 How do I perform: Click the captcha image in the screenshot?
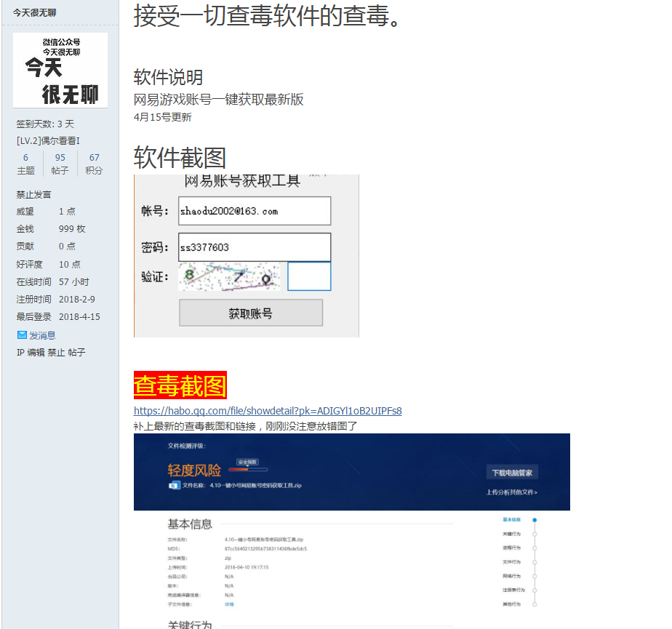tap(229, 276)
